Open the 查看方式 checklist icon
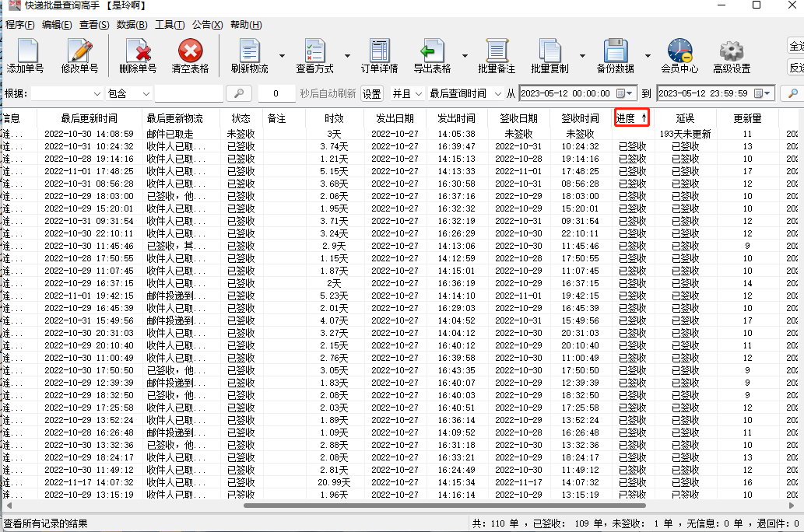 [x=315, y=51]
